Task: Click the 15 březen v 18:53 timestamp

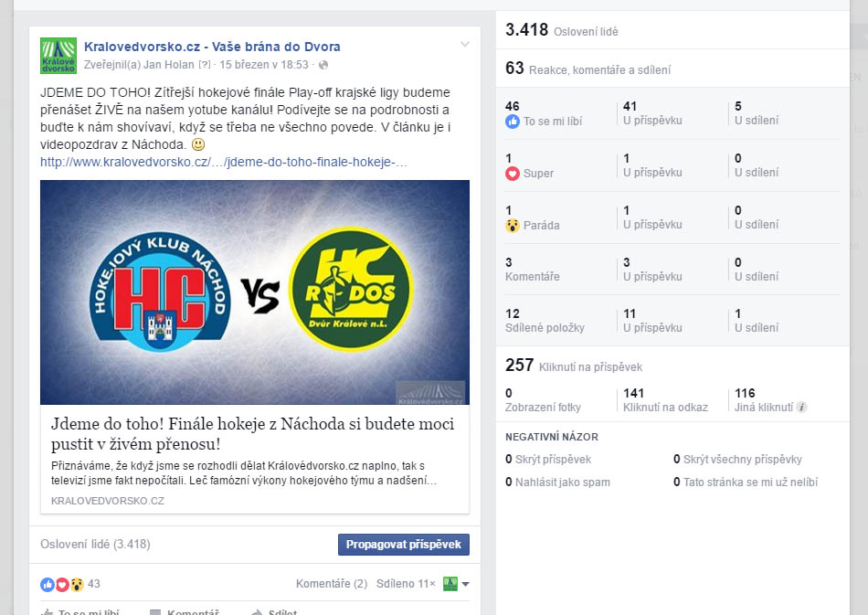Action: coord(263,65)
